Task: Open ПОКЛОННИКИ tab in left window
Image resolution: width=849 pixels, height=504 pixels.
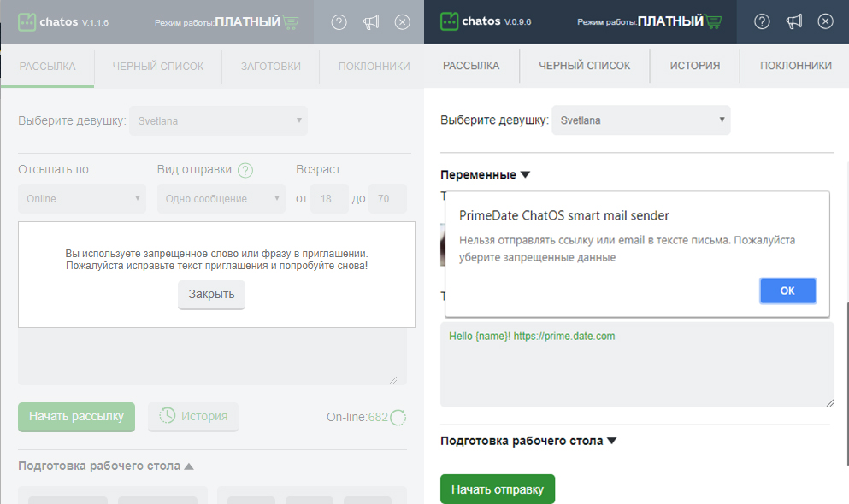Action: click(x=374, y=67)
